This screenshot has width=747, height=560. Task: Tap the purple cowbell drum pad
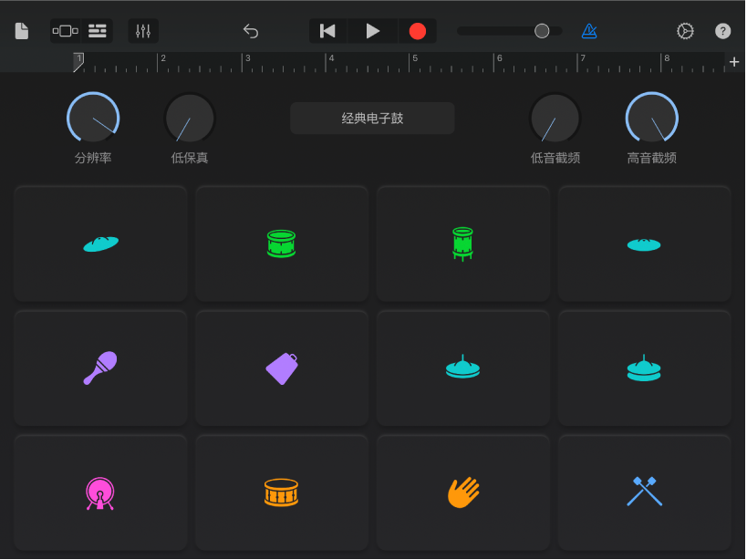pyautogui.click(x=282, y=368)
